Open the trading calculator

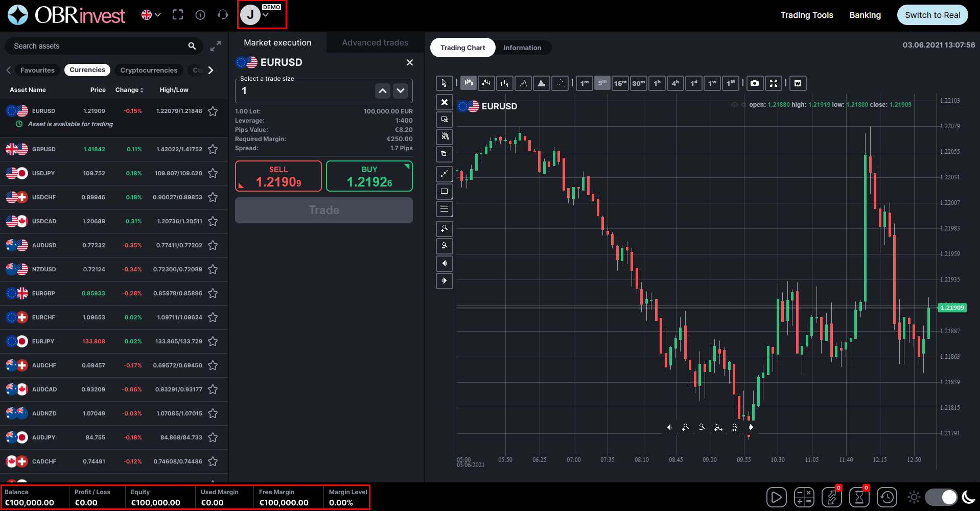[x=804, y=497]
